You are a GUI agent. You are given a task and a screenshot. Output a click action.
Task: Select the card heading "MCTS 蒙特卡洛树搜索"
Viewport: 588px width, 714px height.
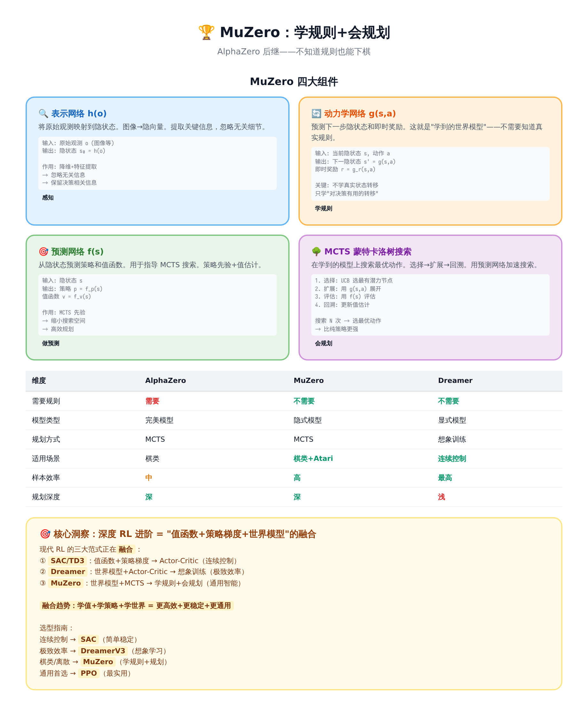pos(368,252)
